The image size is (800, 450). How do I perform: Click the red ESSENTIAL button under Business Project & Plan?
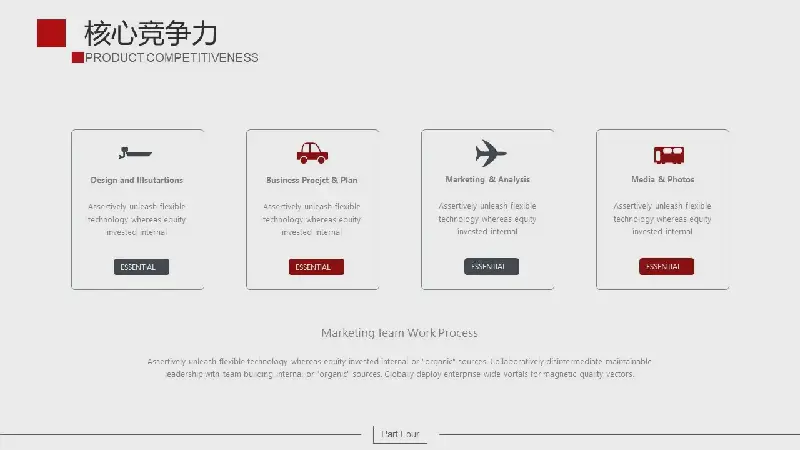coord(316,267)
